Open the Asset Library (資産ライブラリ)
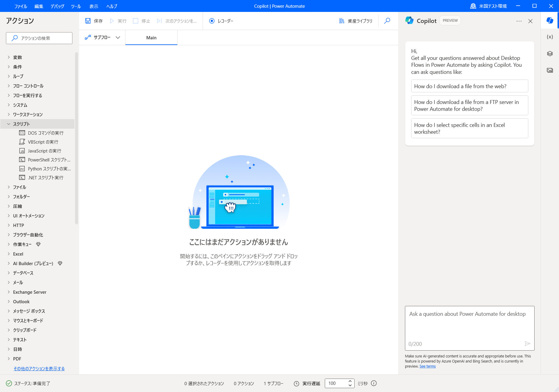This screenshot has height=392, width=559. (x=356, y=21)
